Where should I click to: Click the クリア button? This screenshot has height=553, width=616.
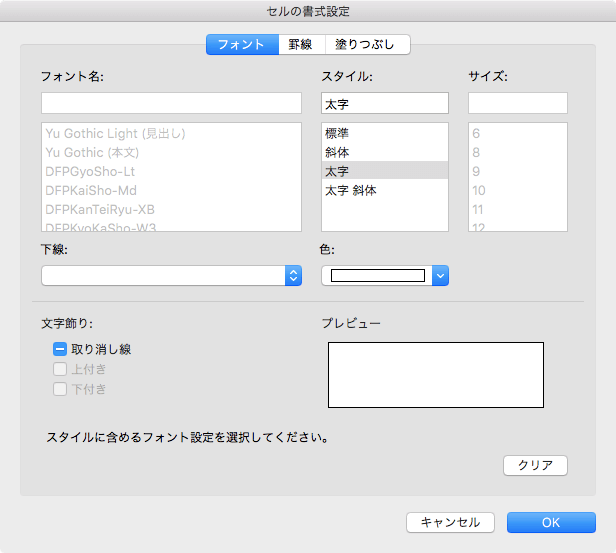535,465
